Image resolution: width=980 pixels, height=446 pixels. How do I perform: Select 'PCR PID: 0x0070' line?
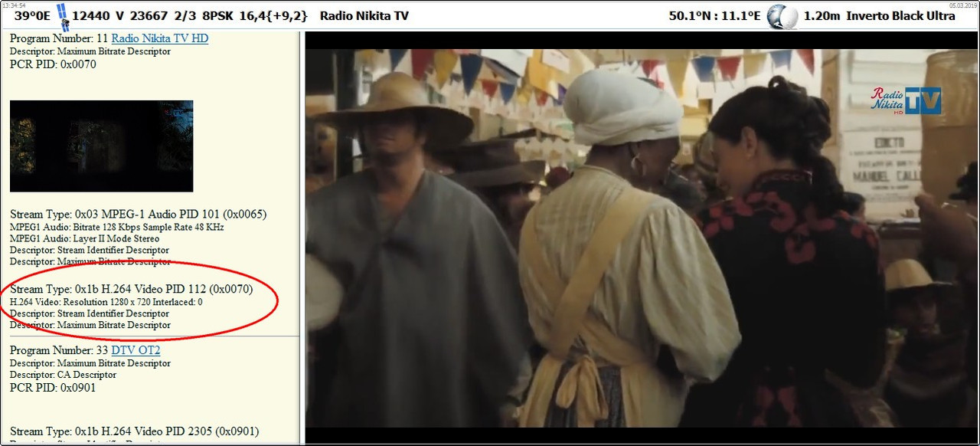(53, 64)
